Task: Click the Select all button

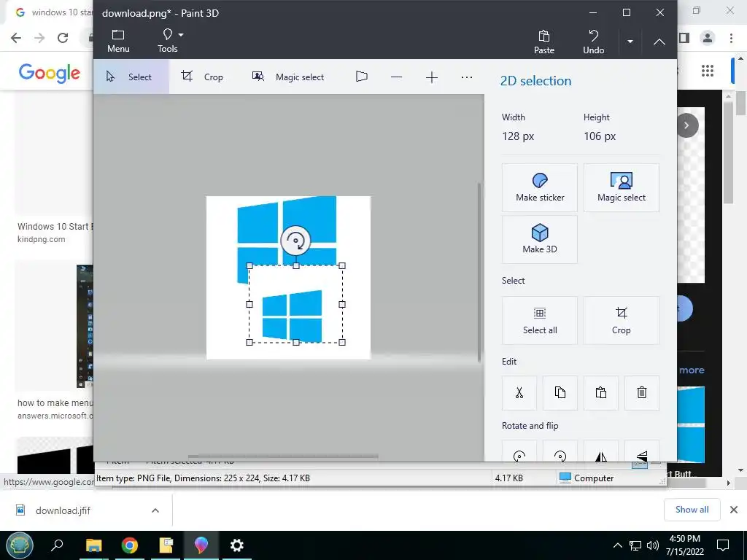Action: click(540, 321)
